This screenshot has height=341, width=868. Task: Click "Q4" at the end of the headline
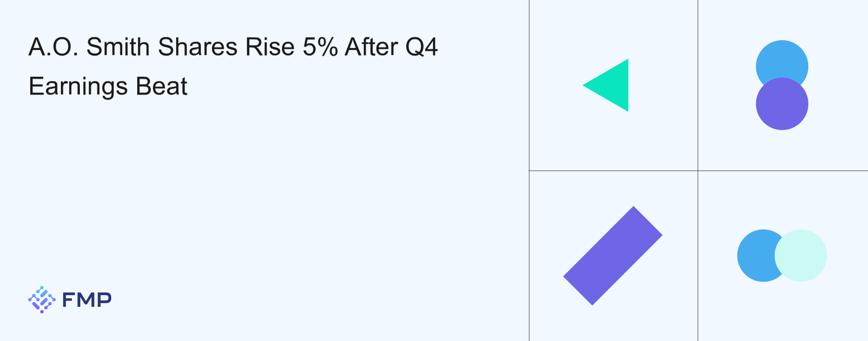pyautogui.click(x=421, y=46)
